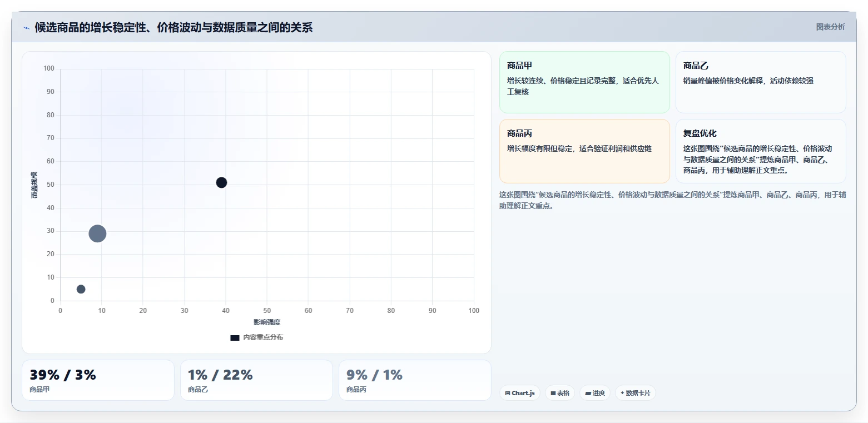
Task: Click the 1% / 22% stat card
Action: click(x=256, y=380)
